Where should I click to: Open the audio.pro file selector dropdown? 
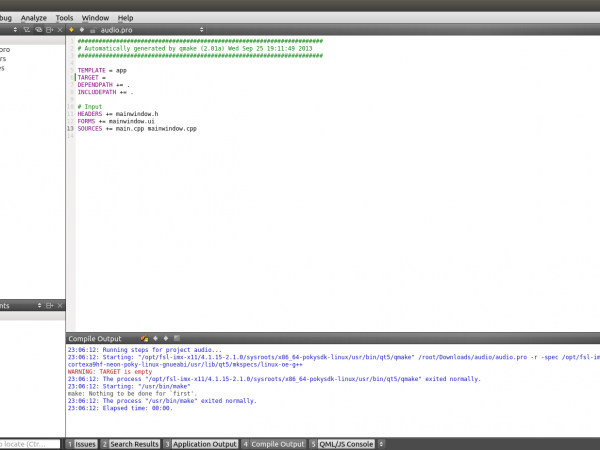click(x=202, y=30)
